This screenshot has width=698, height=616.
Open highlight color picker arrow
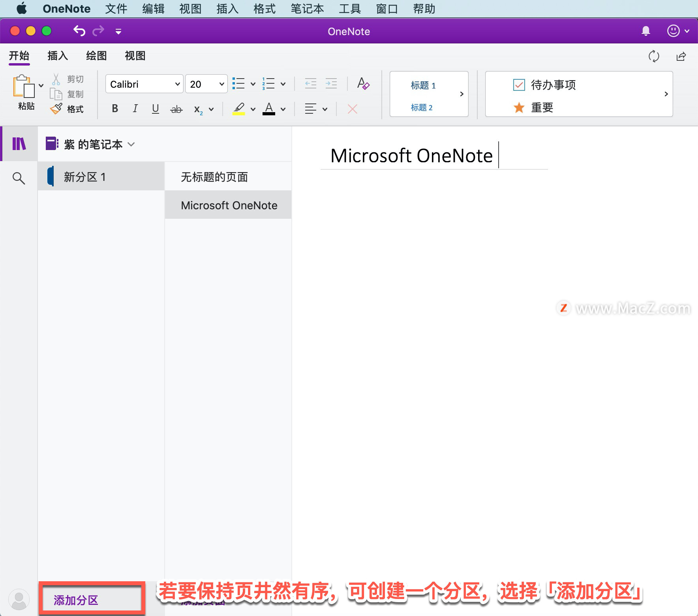[253, 109]
